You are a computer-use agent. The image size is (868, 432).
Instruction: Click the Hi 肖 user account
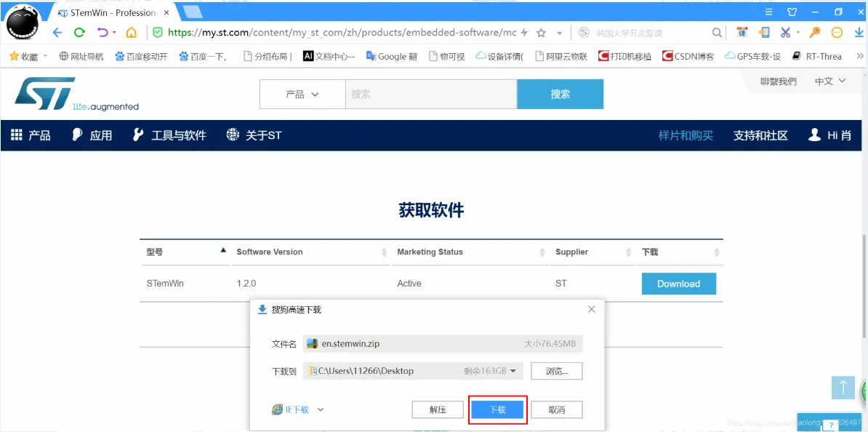pos(829,135)
